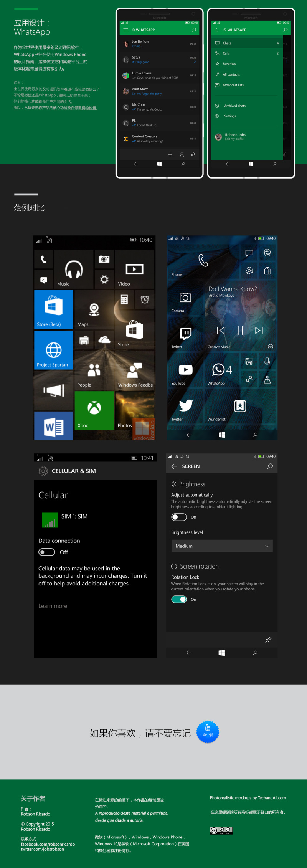Open Robson Jobs Edit my profile
This screenshot has width=307, height=868.
click(247, 137)
